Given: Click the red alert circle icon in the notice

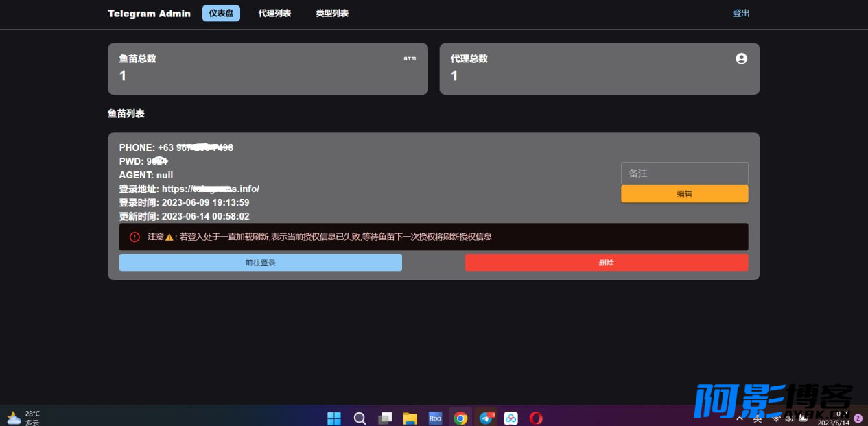Looking at the screenshot, I should click(134, 237).
